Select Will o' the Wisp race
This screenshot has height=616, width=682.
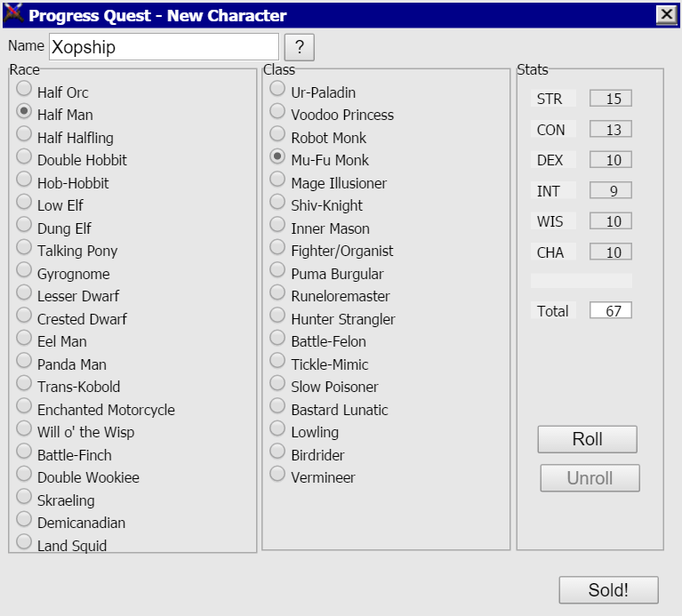[x=24, y=428]
